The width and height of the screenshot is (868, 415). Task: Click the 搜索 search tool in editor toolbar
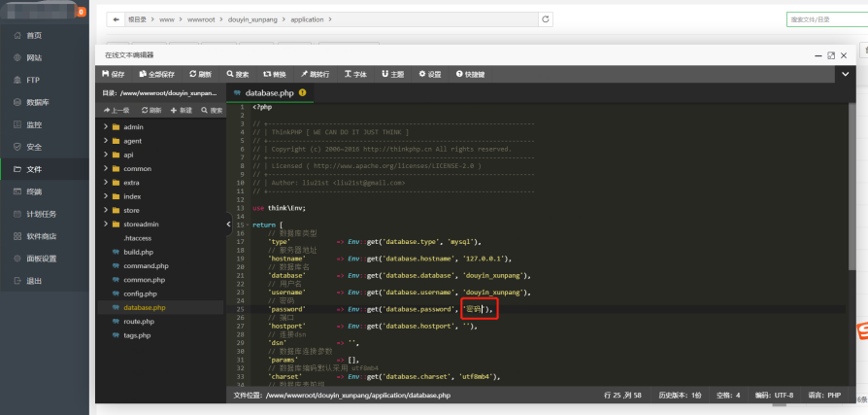tap(237, 74)
